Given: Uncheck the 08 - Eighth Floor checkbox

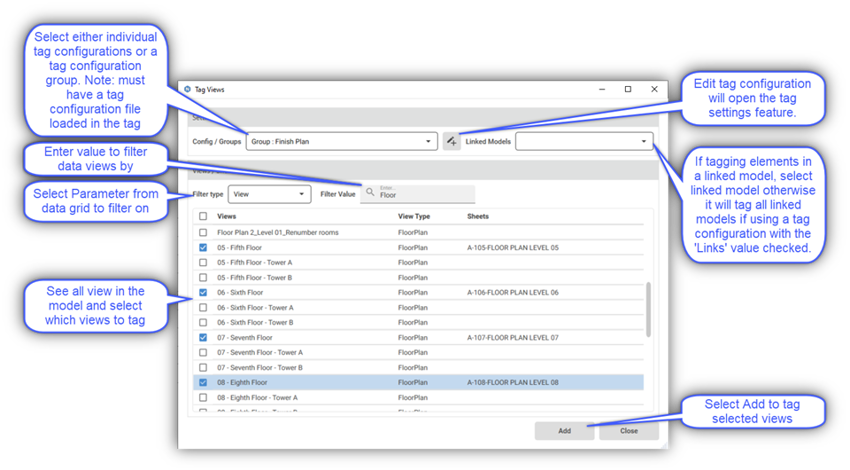Looking at the screenshot, I should coord(203,383).
